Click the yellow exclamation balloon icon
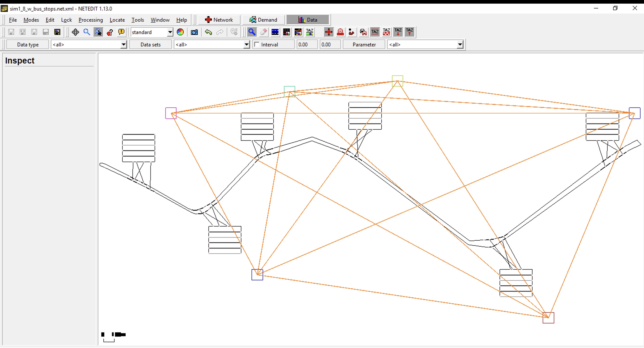644x348 pixels. click(x=121, y=32)
